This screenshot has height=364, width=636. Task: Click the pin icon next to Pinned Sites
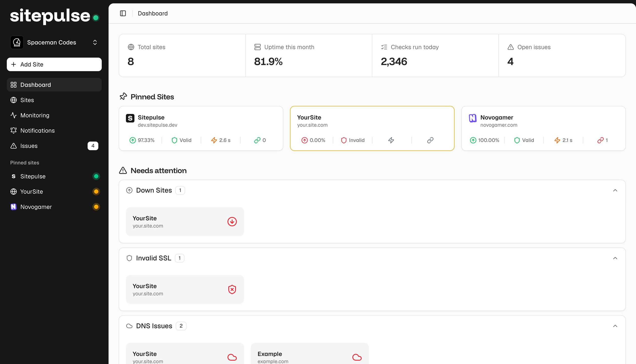[x=123, y=96]
